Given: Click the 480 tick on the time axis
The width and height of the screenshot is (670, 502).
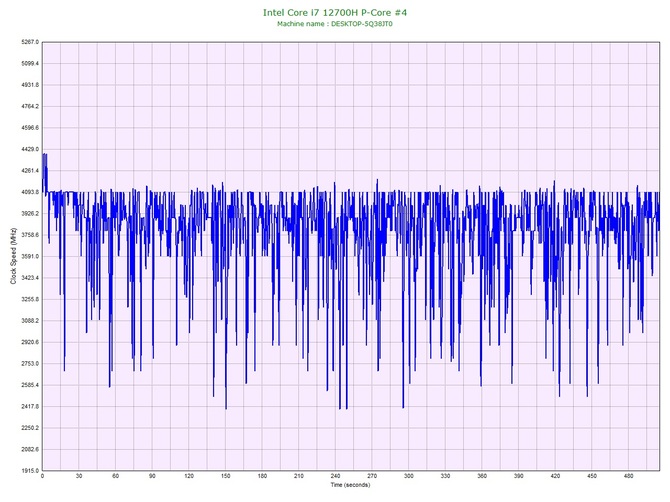Looking at the screenshot, I should click(x=629, y=476).
